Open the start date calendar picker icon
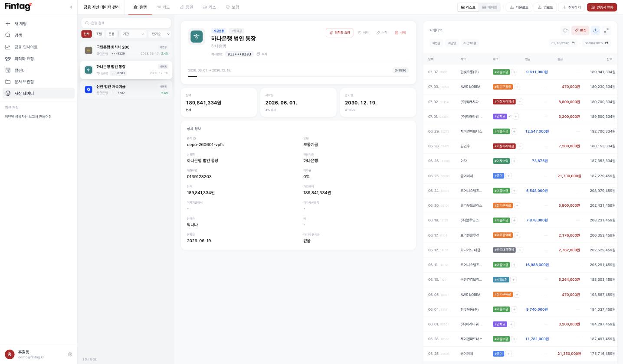The image size is (623, 364). (x=573, y=43)
